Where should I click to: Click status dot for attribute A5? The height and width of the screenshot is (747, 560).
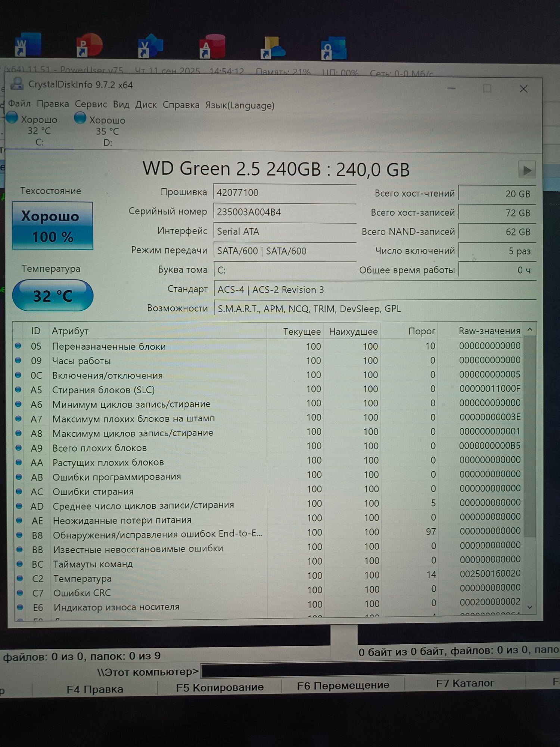point(18,390)
